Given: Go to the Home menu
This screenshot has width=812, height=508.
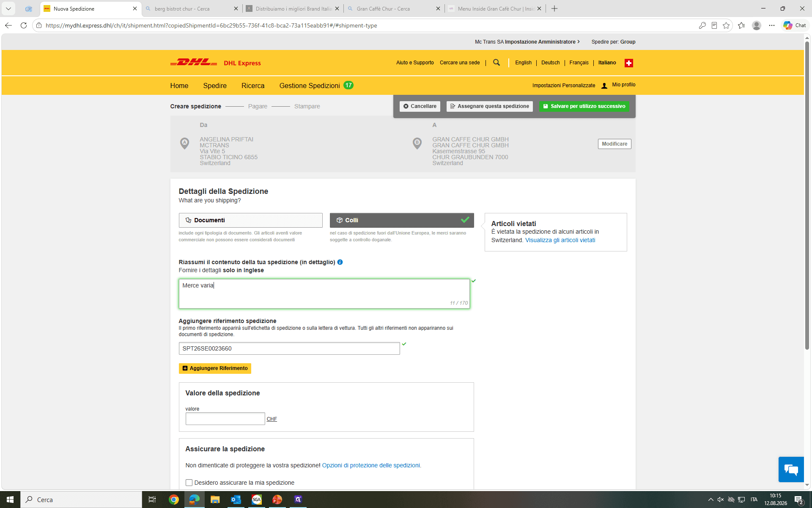Looking at the screenshot, I should point(179,86).
